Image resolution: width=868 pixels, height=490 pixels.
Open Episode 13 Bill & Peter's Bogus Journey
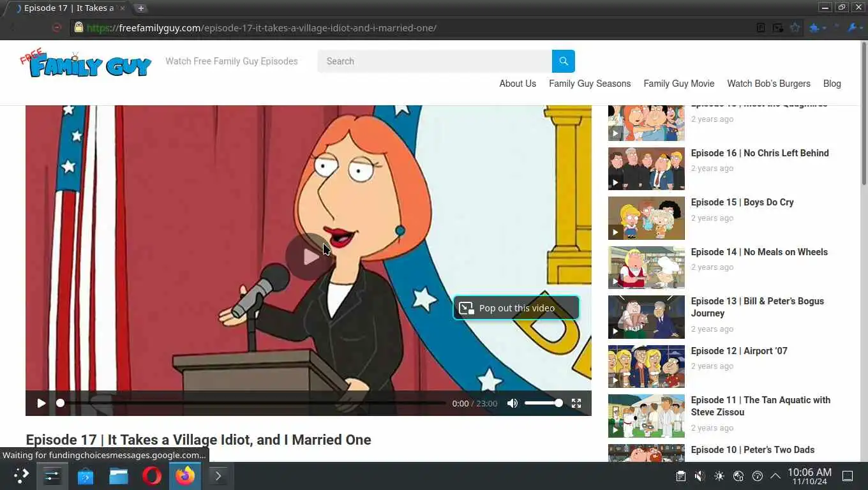(x=757, y=307)
